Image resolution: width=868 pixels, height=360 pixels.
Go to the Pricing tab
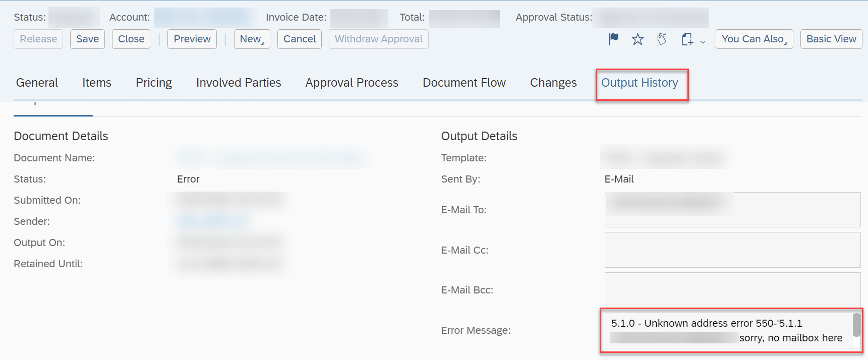(154, 83)
